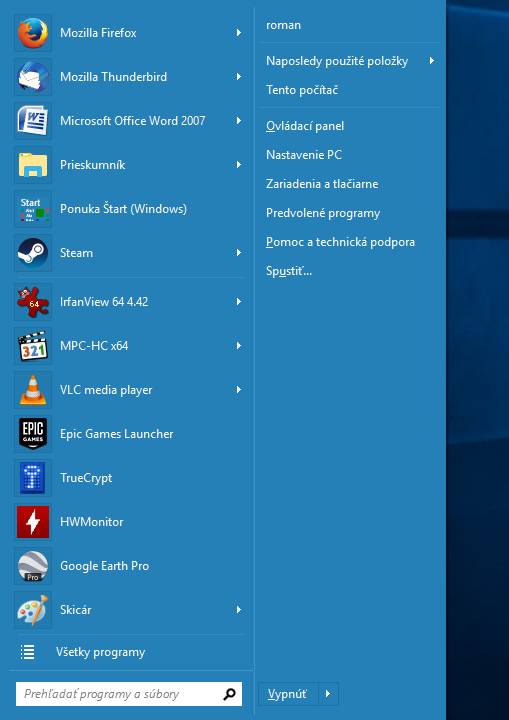Click the Mozilla Thunderbird icon

point(33,77)
